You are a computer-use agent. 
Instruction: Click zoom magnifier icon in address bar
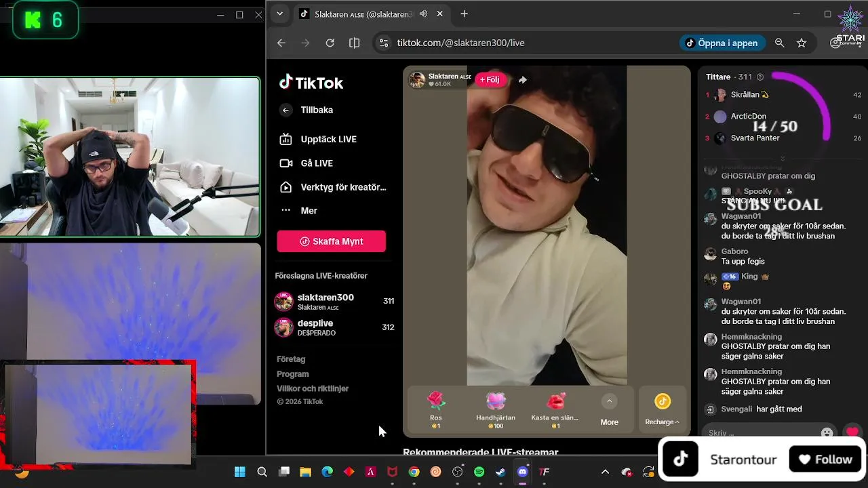(x=780, y=43)
